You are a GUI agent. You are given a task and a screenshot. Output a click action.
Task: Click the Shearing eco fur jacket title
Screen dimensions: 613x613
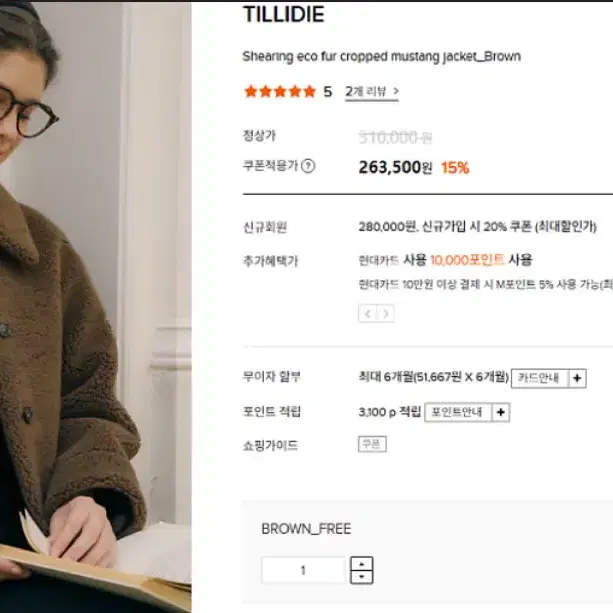[x=382, y=57]
